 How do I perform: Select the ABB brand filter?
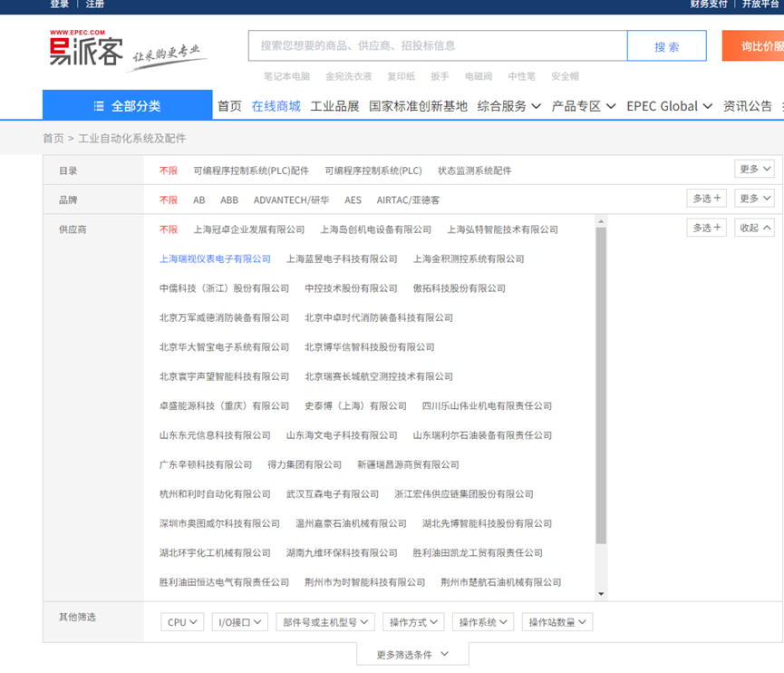tap(229, 200)
